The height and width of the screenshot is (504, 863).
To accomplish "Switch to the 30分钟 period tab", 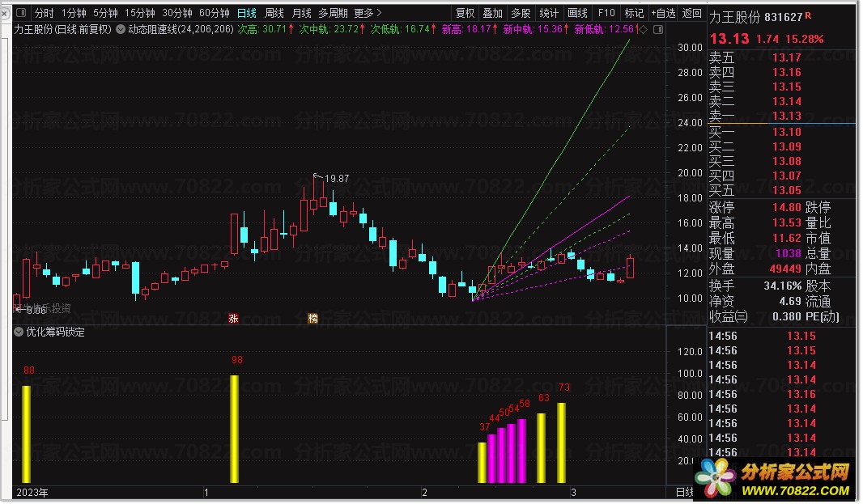I will coord(176,13).
